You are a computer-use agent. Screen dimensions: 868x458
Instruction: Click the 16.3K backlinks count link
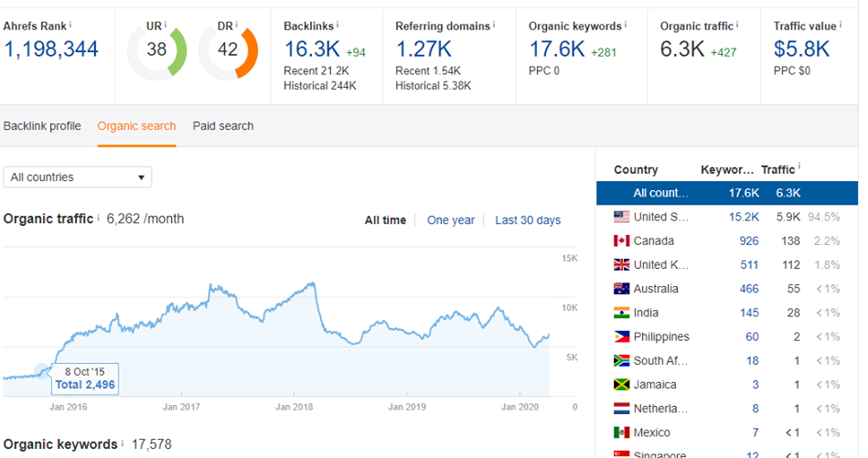point(311,49)
